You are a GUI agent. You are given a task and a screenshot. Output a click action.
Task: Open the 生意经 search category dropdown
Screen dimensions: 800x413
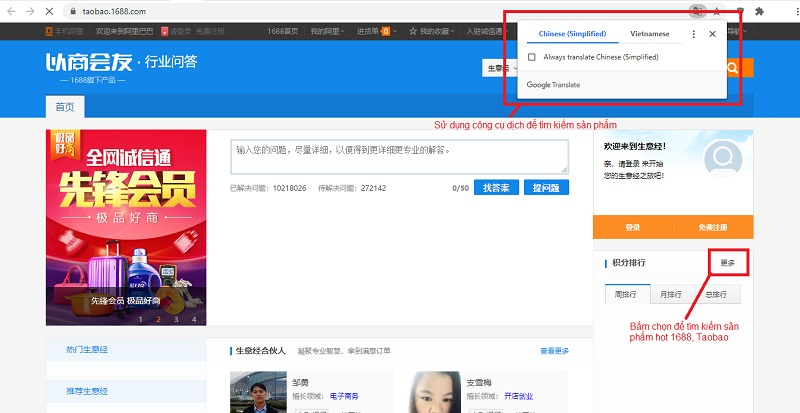495,68
